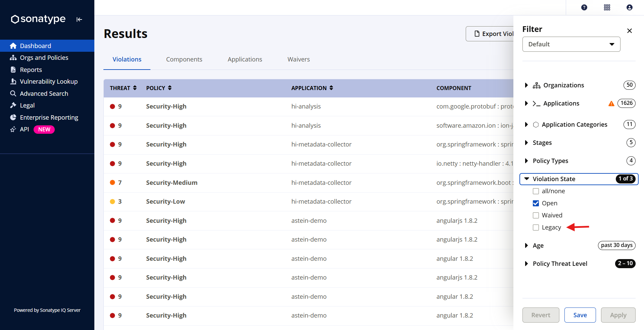Check the all/none checkbox

coord(536,191)
